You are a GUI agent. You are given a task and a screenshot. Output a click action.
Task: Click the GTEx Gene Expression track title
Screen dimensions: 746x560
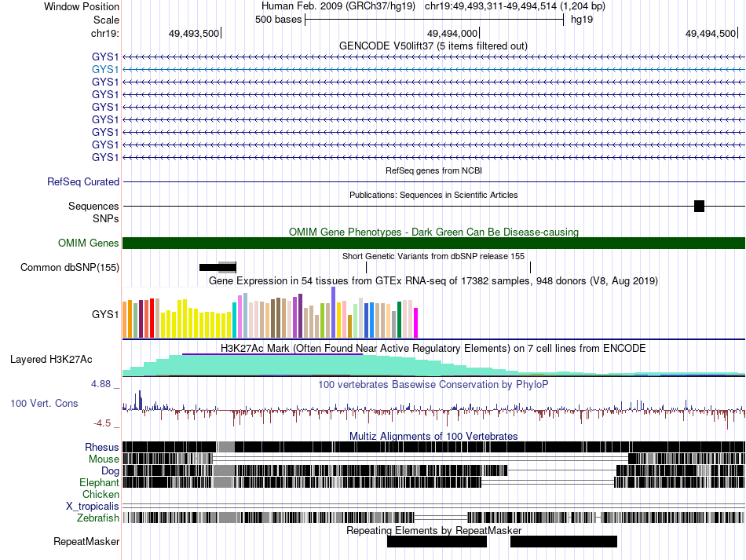[x=433, y=280]
